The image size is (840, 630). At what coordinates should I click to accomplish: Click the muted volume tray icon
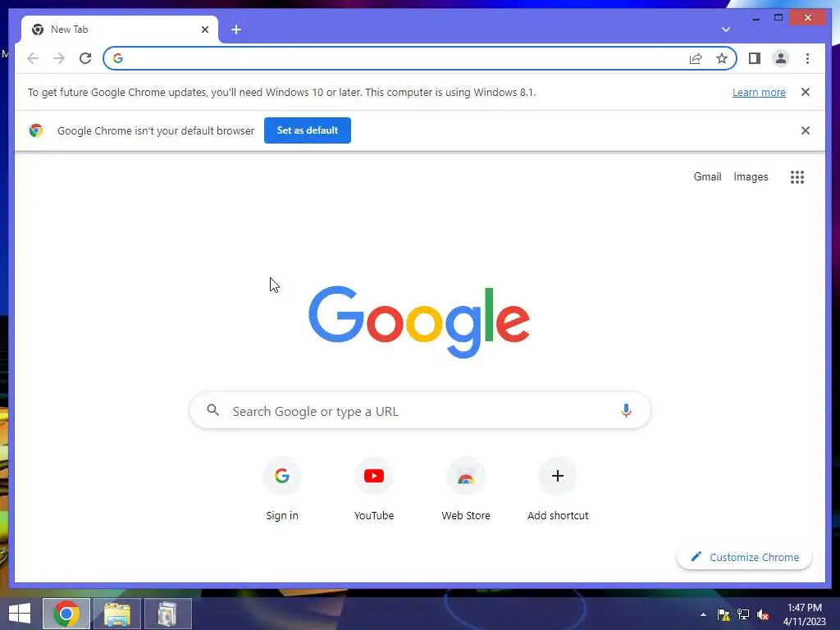763,614
